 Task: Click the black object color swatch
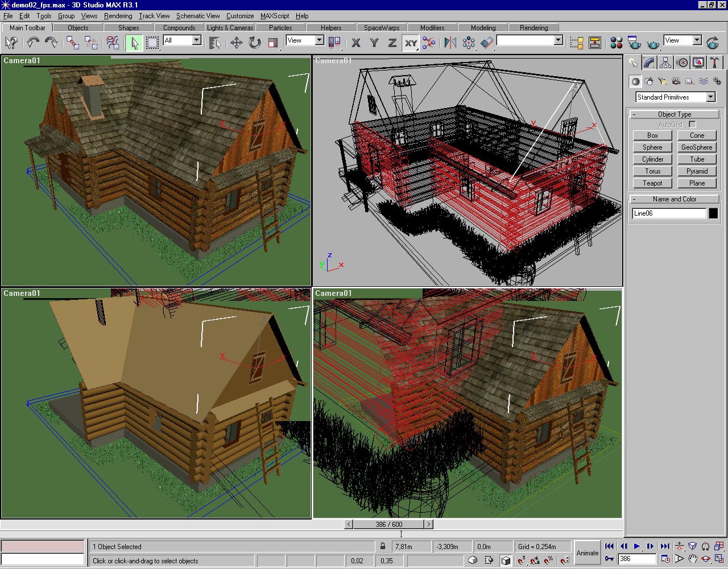713,213
